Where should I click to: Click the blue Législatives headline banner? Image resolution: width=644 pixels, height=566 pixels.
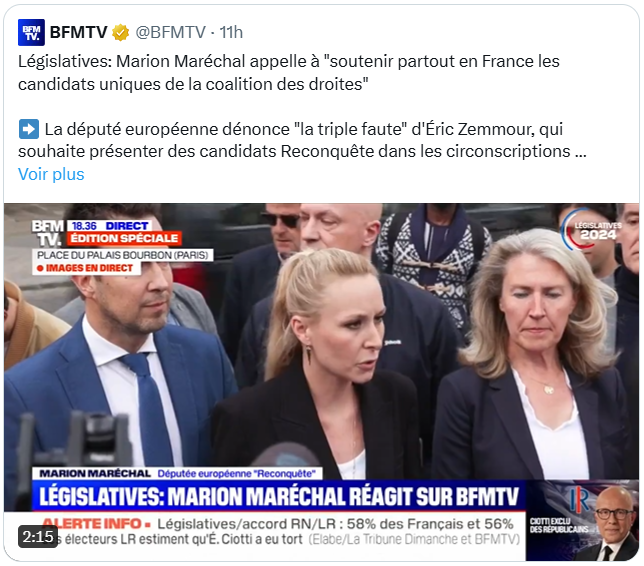pos(279,496)
